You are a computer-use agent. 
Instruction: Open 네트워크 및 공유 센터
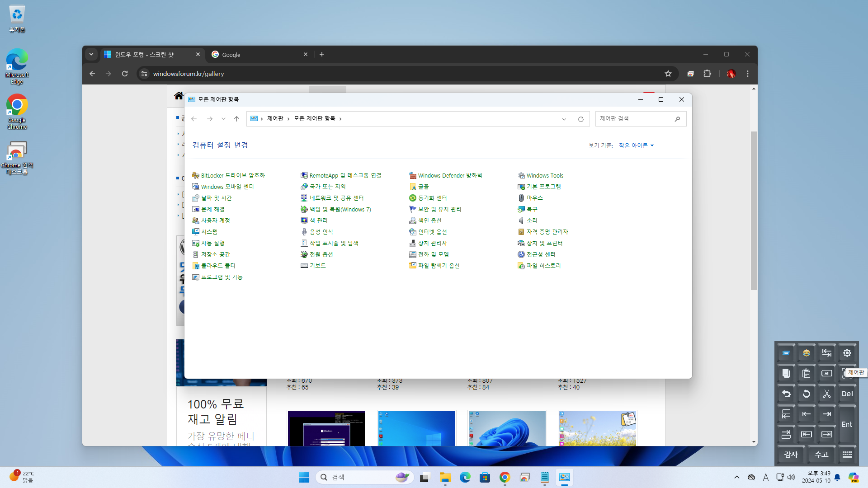332,198
